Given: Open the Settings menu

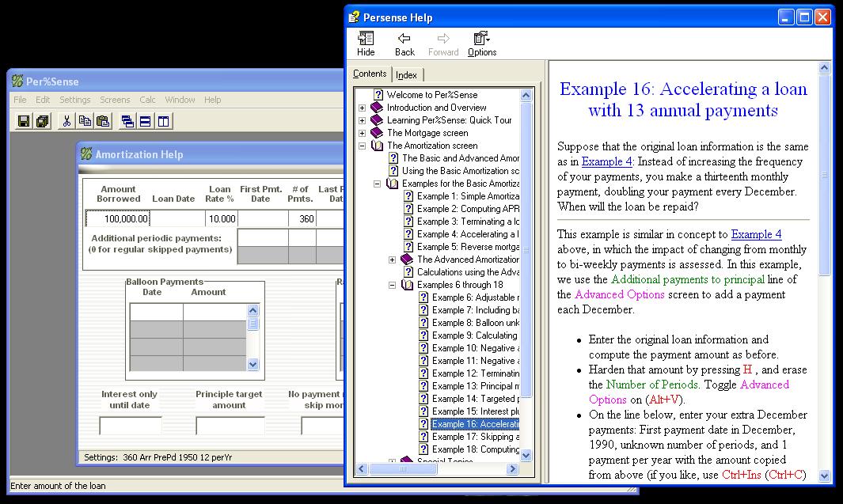Looking at the screenshot, I should click(74, 100).
